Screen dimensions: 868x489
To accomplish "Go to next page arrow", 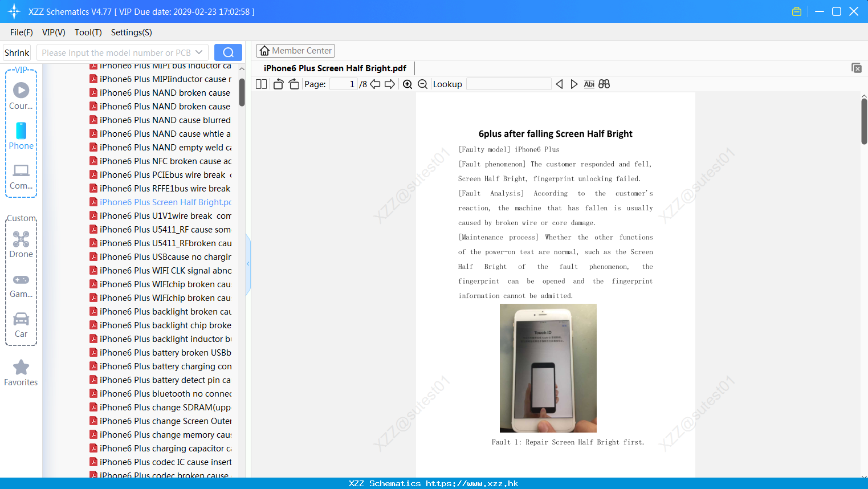I will [x=390, y=84].
